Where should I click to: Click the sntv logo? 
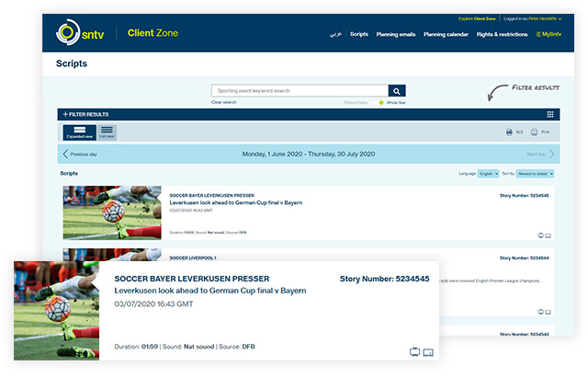(80, 34)
